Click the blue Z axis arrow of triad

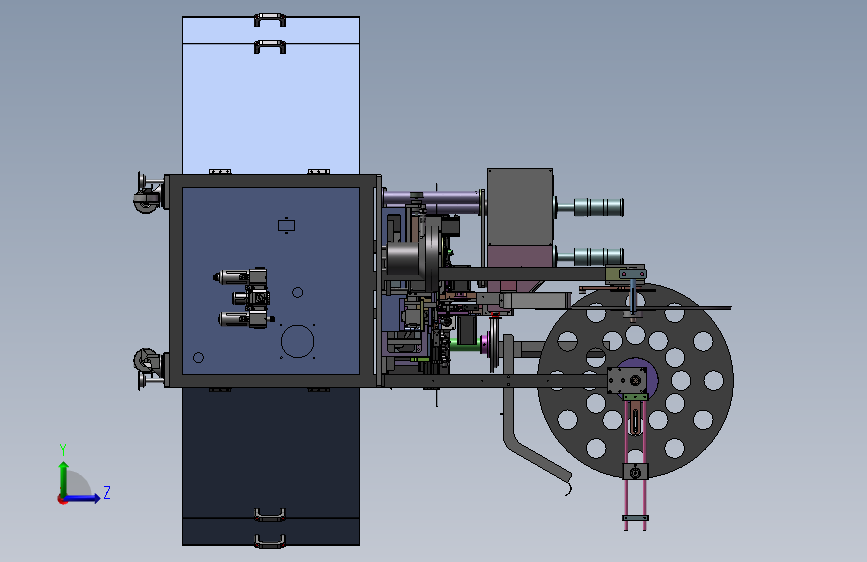point(83,498)
